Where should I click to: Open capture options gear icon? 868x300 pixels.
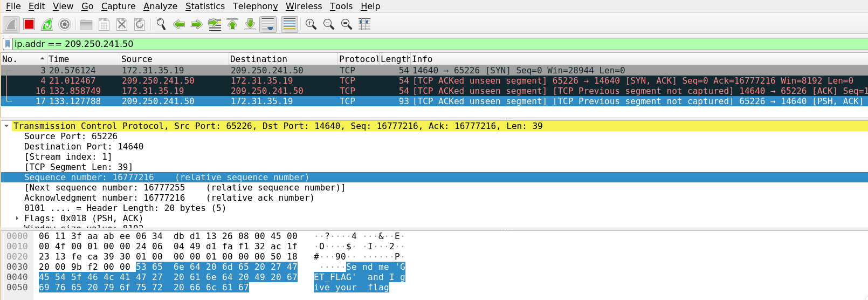coord(65,24)
